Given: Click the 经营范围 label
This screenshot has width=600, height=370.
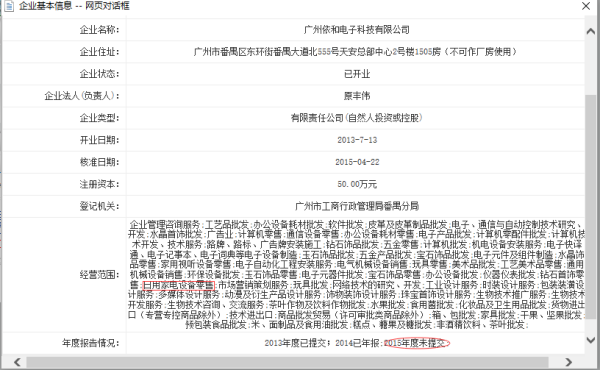Looking at the screenshot, I should 99,275.
